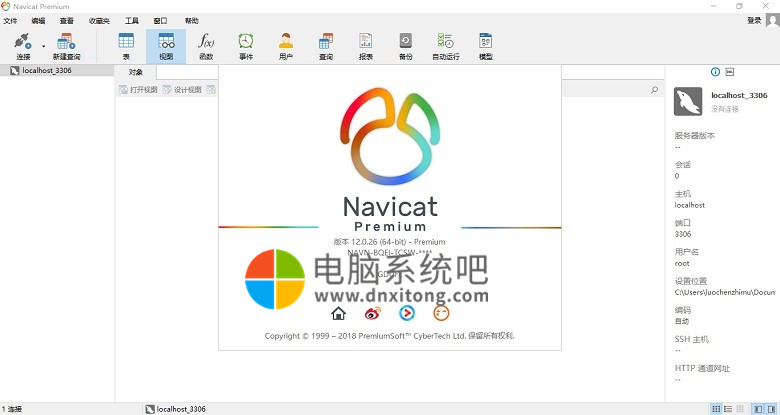Click Open View (打开视图) button

[139, 90]
